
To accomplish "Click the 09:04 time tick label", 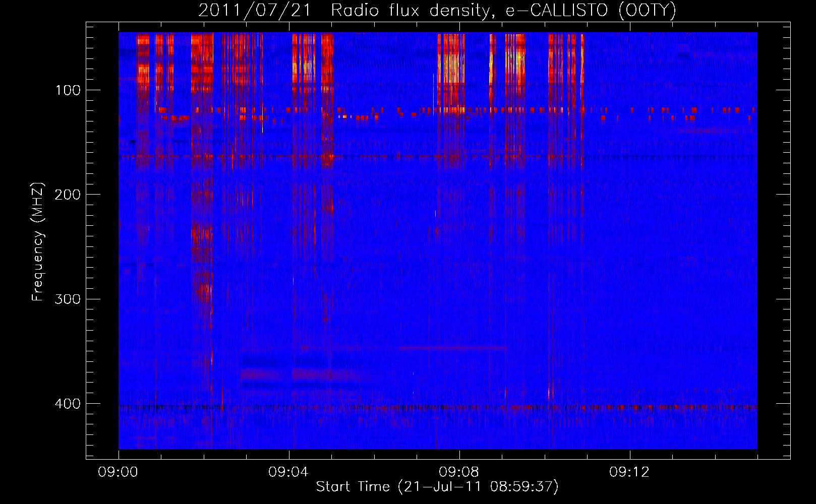I will pyautogui.click(x=288, y=472).
